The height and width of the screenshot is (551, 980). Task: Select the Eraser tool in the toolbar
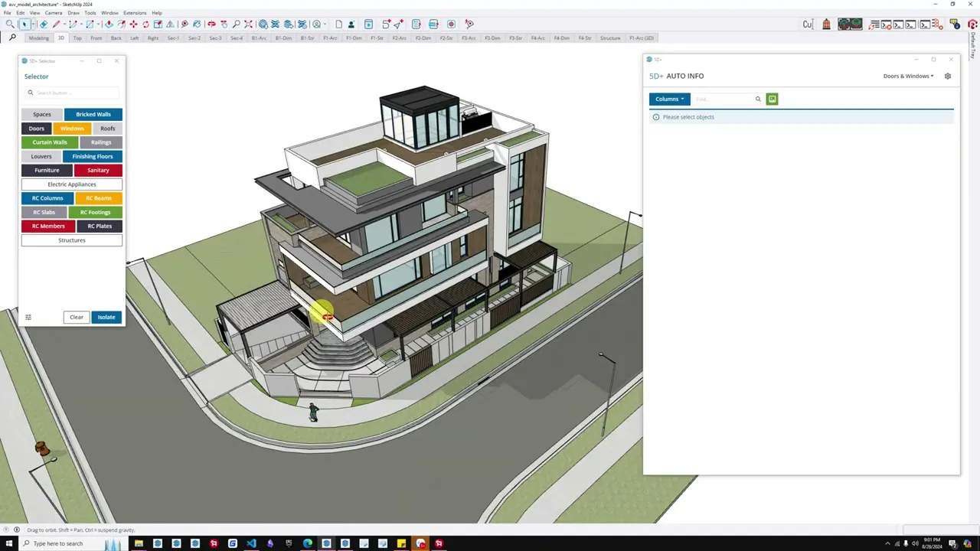click(44, 24)
